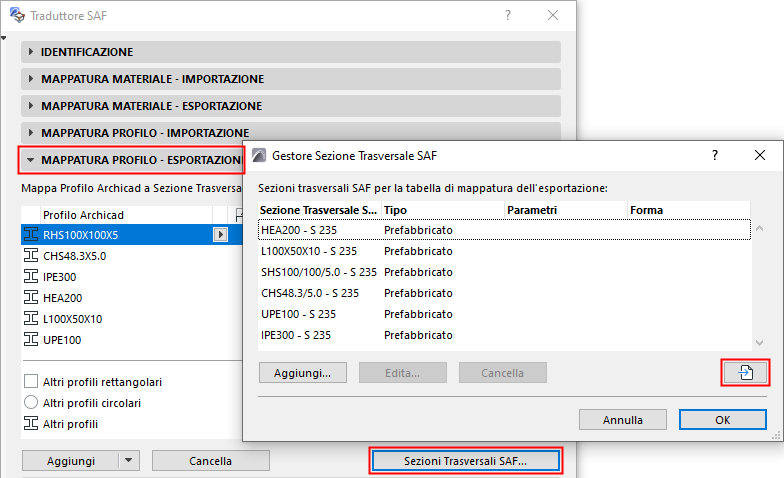784x478 pixels.
Task: Click Prefabbricato cell for UPE100 row
Action: [x=418, y=314]
